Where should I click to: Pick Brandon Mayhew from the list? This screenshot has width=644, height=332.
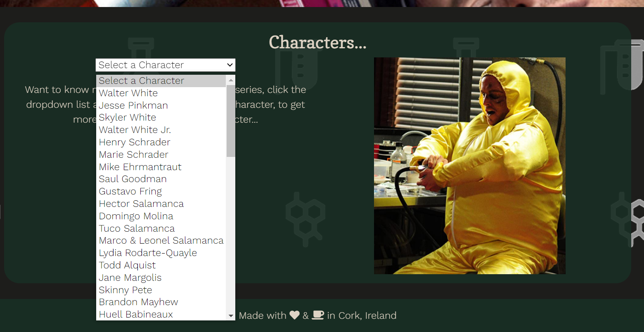coord(161,302)
